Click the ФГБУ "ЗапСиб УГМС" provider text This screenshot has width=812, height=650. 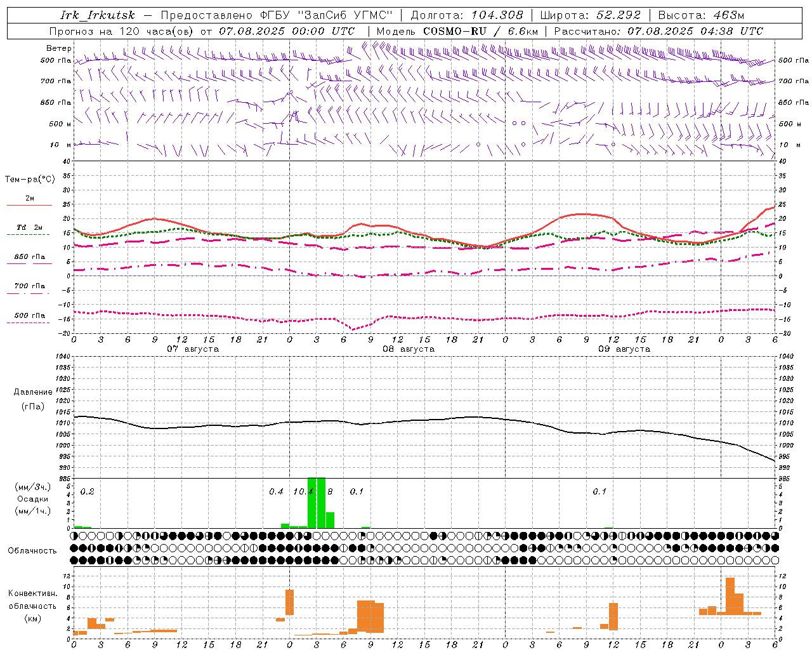pos(326,15)
